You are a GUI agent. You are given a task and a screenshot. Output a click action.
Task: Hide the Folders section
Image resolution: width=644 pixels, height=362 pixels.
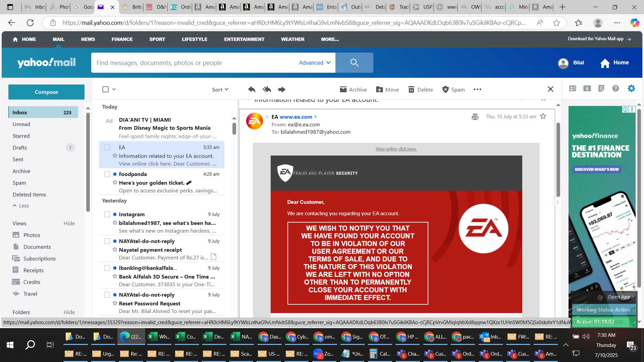click(x=69, y=312)
